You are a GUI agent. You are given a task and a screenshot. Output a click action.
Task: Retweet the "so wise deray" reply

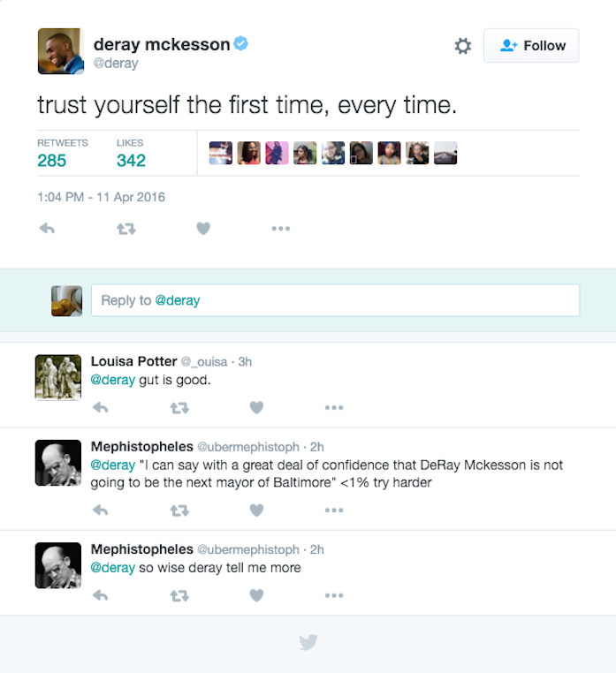179,595
